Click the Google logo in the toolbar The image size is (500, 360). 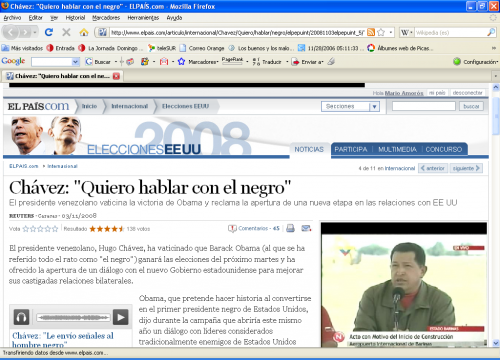coord(13,61)
